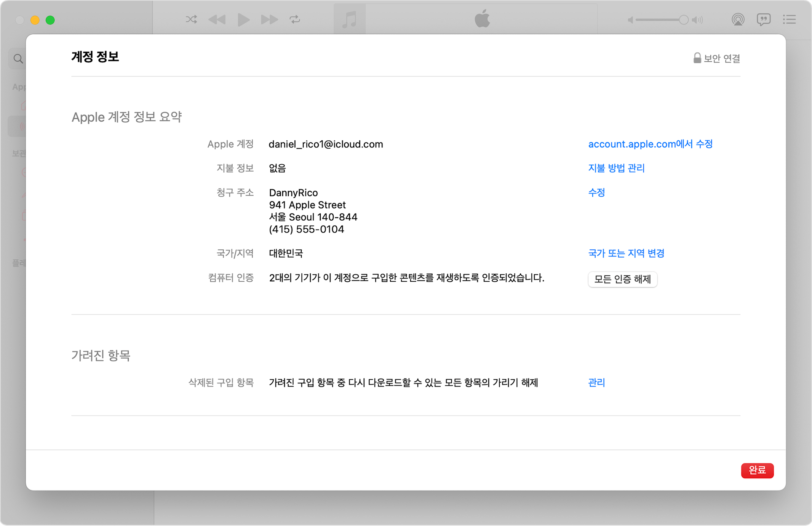Click the DannyRico name text
The height and width of the screenshot is (526, 812).
tap(293, 193)
